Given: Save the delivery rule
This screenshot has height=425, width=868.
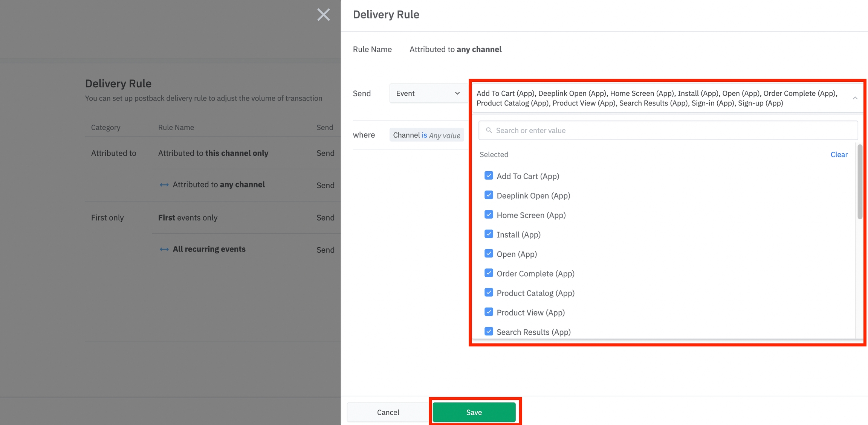Looking at the screenshot, I should click(474, 412).
